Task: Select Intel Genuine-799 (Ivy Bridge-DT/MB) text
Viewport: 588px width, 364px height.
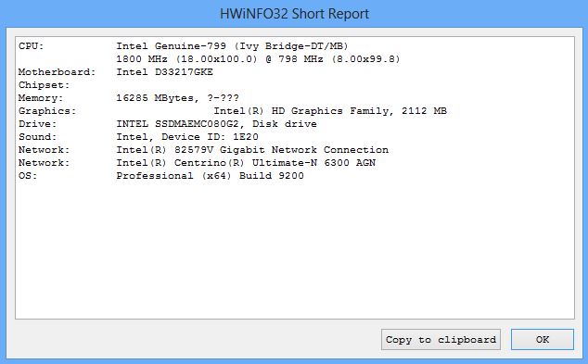Action: click(x=232, y=46)
